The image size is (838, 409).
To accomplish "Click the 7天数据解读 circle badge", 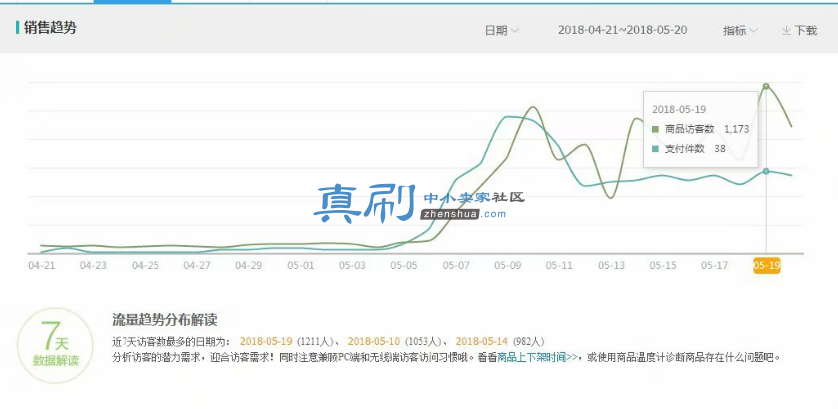I will point(55,345).
